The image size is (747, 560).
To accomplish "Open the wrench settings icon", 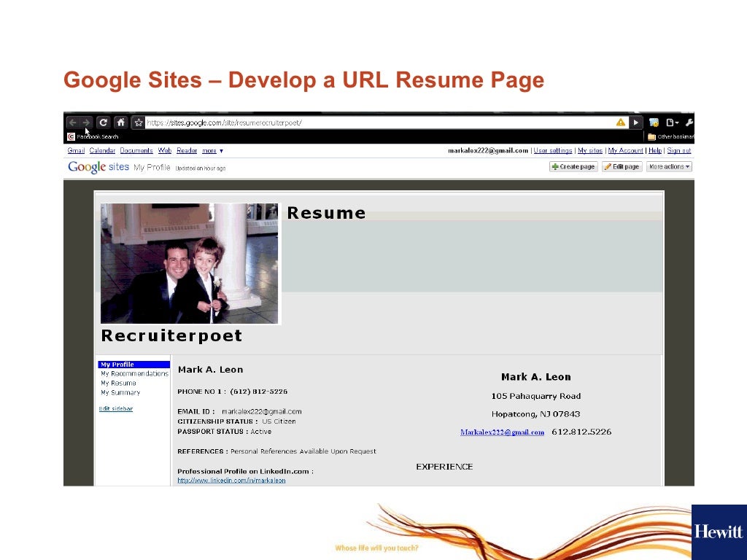I will 689,122.
